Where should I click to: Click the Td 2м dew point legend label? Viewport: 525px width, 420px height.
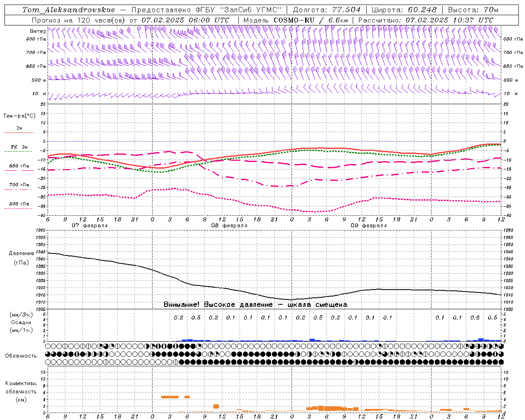pos(19,147)
